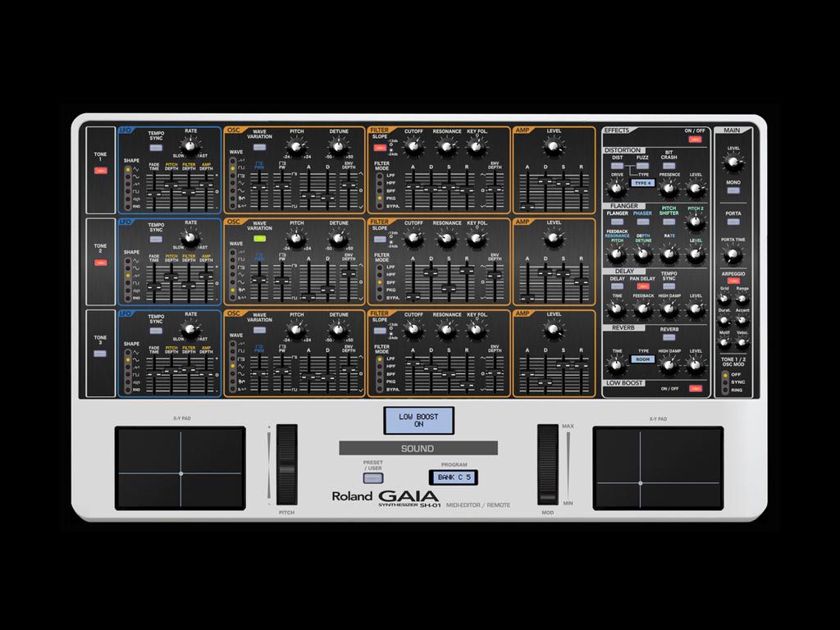Open the reverb type ROOM selector

[642, 359]
